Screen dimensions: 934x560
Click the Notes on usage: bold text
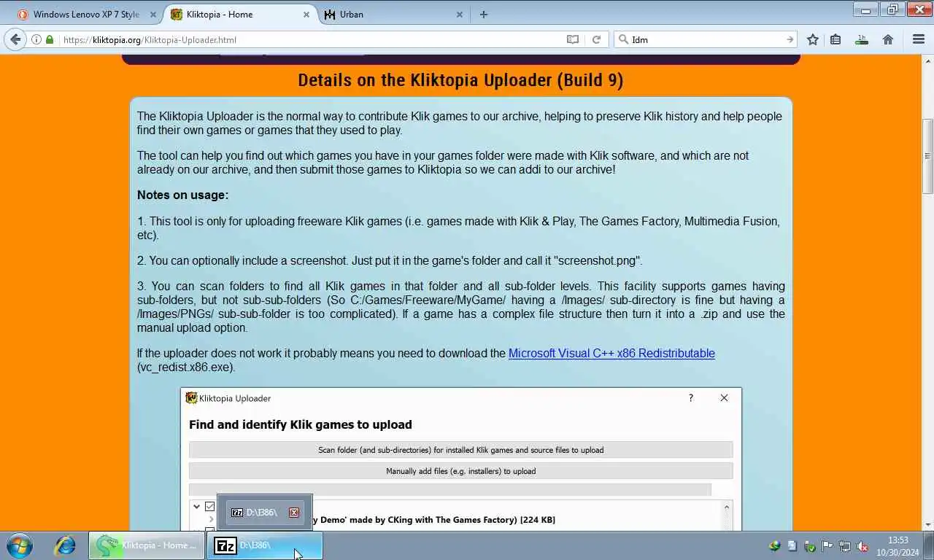(x=182, y=195)
